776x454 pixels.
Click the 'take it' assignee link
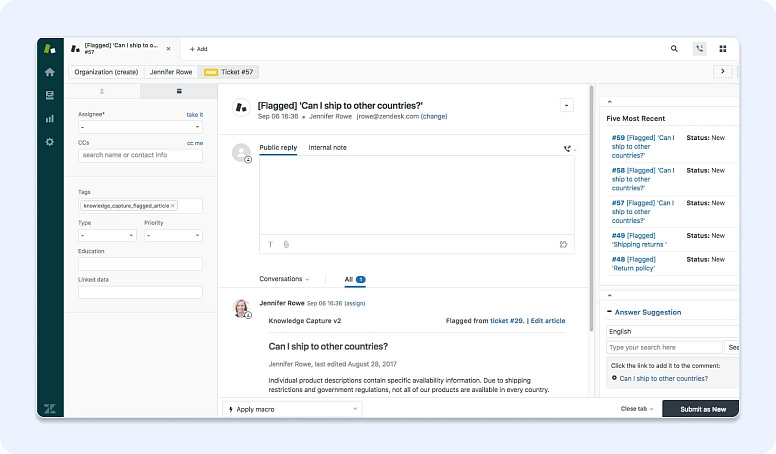194,115
